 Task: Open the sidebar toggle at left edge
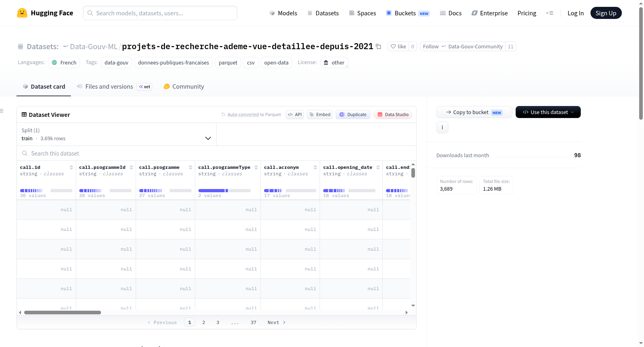coord(2,111)
